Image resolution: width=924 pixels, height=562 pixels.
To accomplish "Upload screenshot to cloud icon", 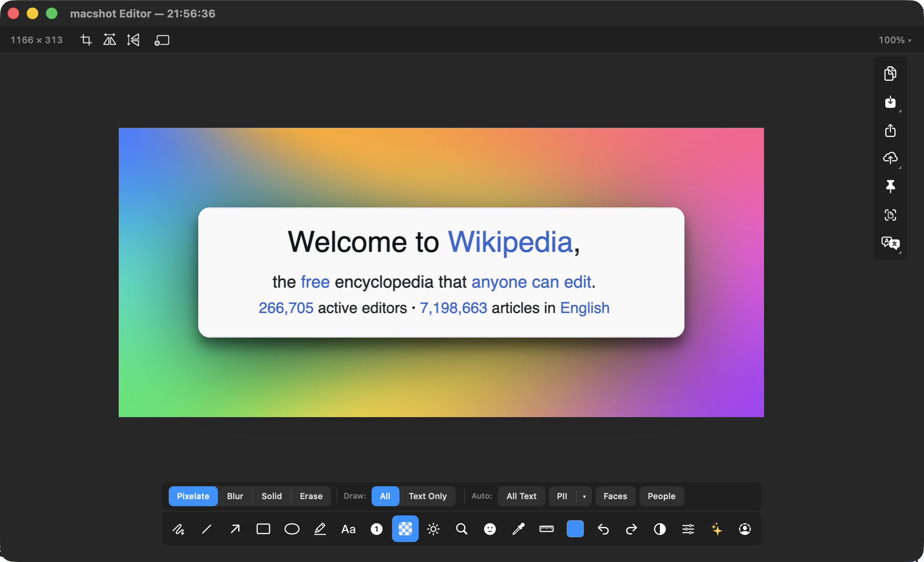I will pos(890,158).
